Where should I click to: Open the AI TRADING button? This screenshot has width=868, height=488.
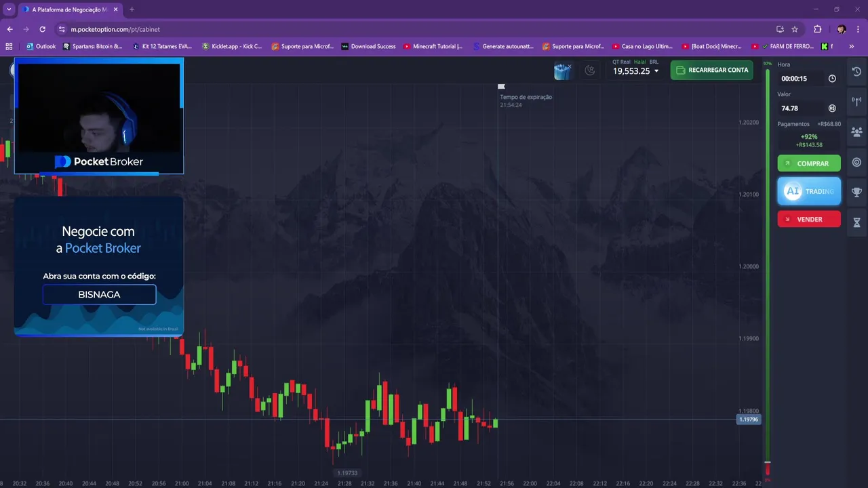(809, 191)
